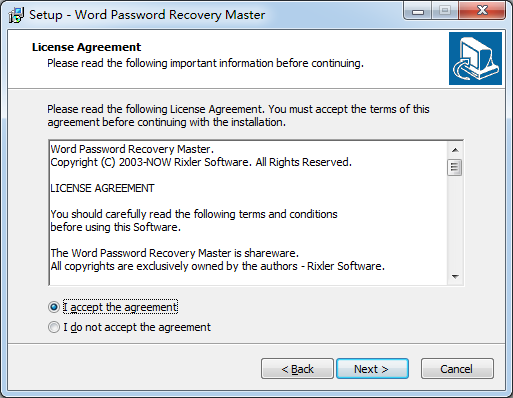Screen dimensions: 513x398
Task: Click the empty scrollbar track below thumb
Action: tap(455, 222)
